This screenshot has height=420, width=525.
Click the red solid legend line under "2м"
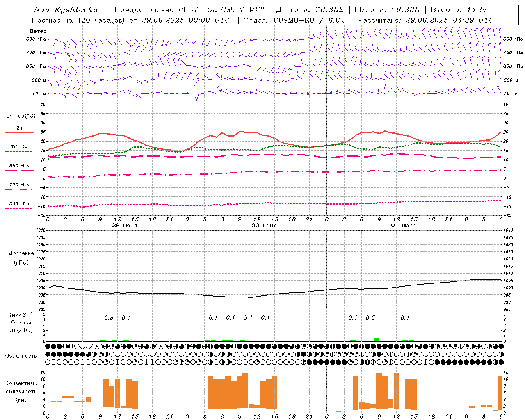(19, 132)
